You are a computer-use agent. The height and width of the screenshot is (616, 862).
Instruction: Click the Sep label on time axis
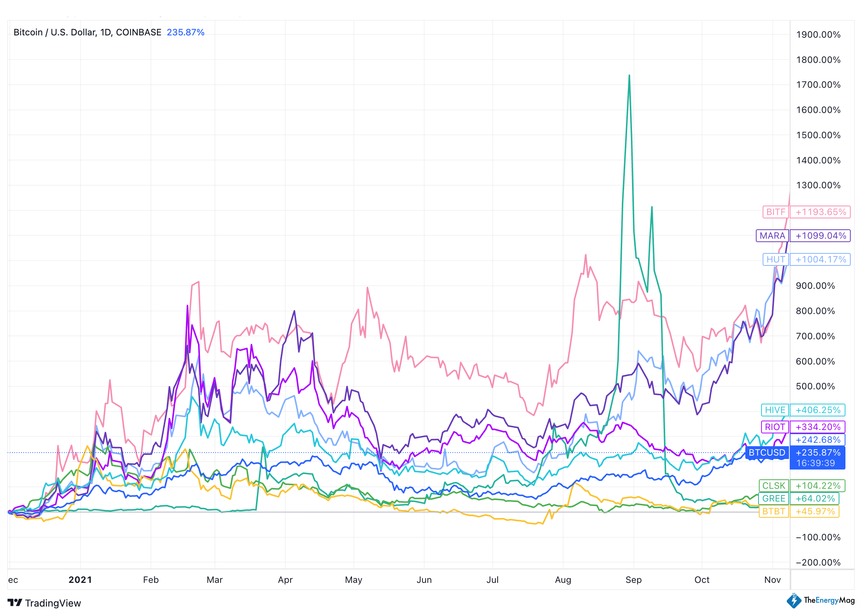[x=633, y=580]
